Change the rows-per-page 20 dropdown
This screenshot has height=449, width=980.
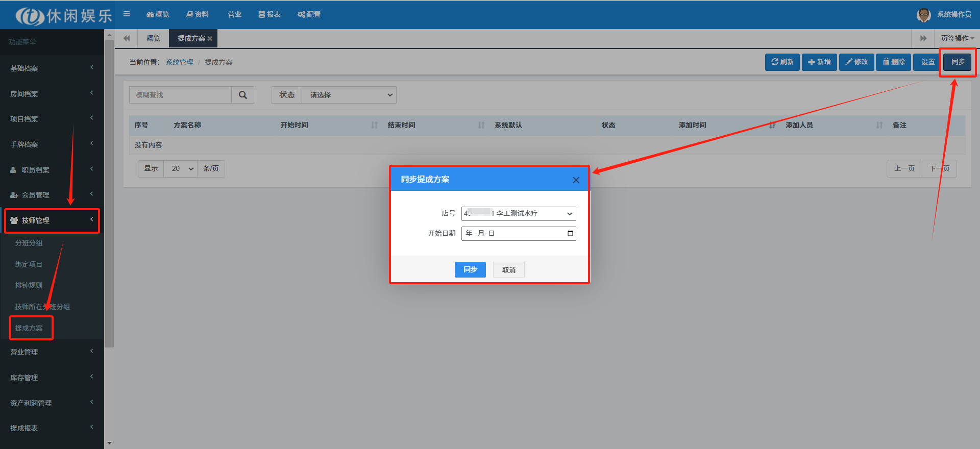tap(181, 169)
